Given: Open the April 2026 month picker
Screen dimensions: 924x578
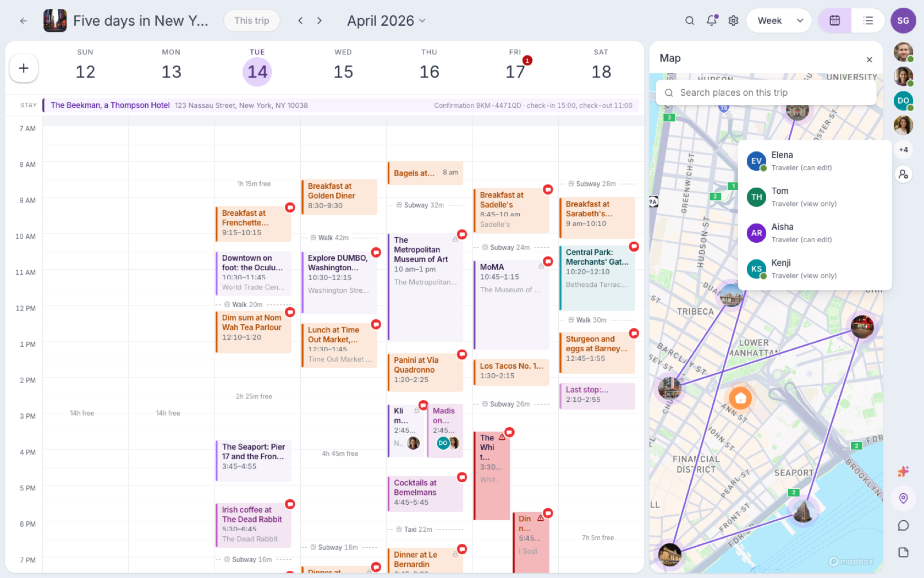Looking at the screenshot, I should click(386, 21).
